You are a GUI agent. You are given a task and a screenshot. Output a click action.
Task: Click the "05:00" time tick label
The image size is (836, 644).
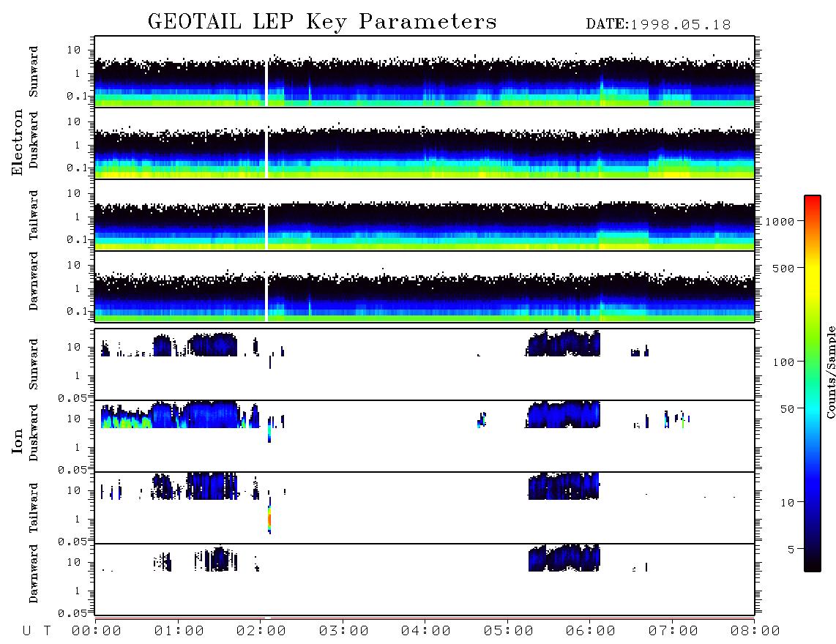point(509,631)
